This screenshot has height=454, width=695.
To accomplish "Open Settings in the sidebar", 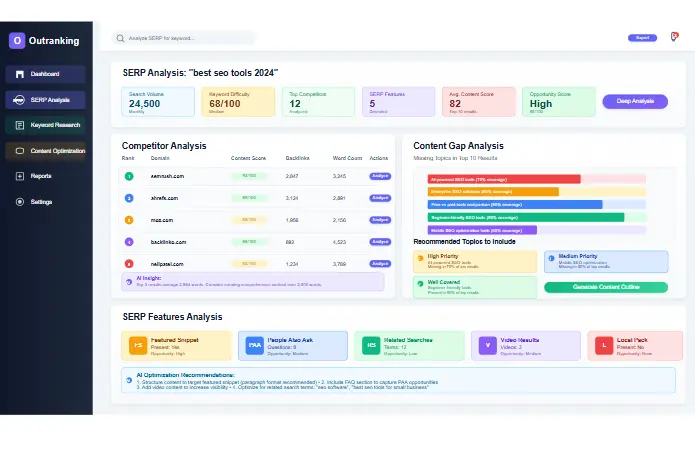I will [x=45, y=202].
